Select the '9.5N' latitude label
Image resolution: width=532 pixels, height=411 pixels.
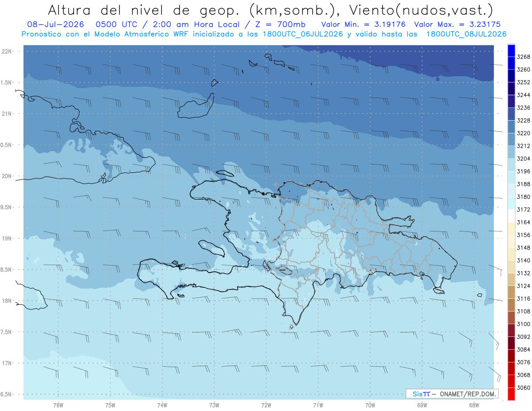7,207
